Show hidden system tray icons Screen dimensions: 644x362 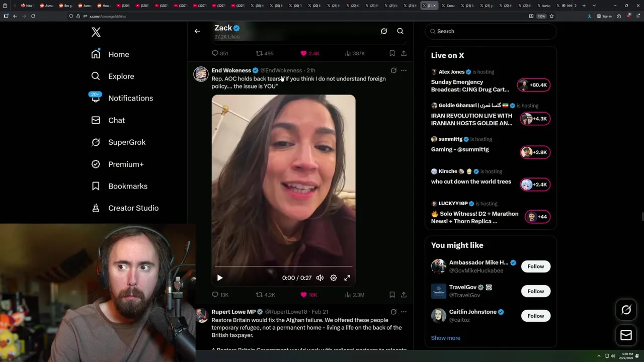[599, 356]
